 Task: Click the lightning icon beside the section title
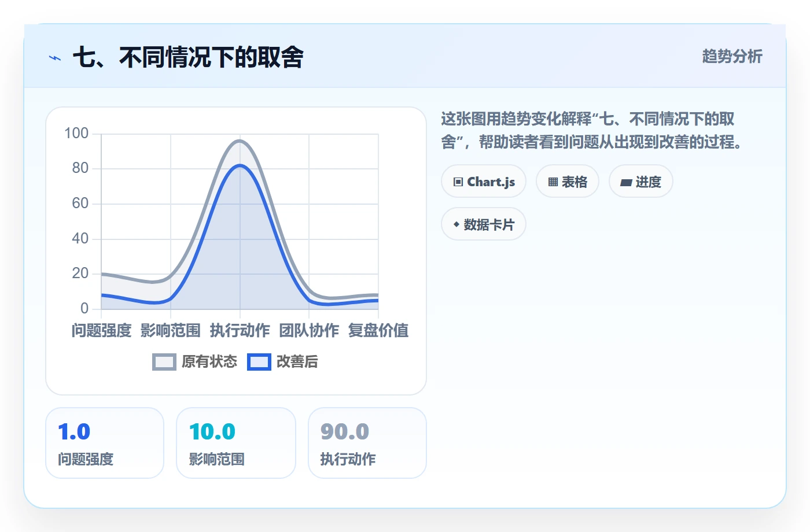(x=55, y=58)
